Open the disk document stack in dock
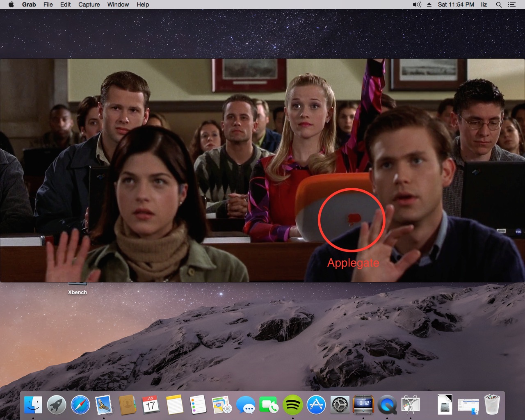Screen dimensions: 525x420 445,405
